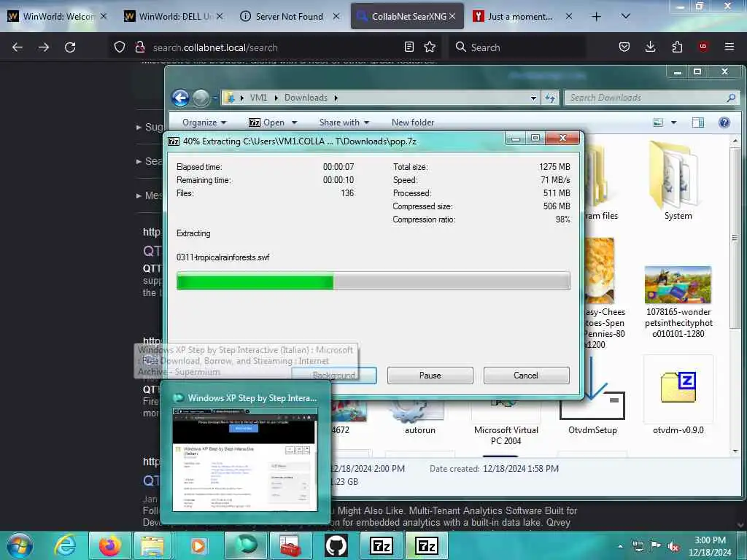
Task: Refresh the Downloads folder in Explorer
Action: (x=550, y=98)
